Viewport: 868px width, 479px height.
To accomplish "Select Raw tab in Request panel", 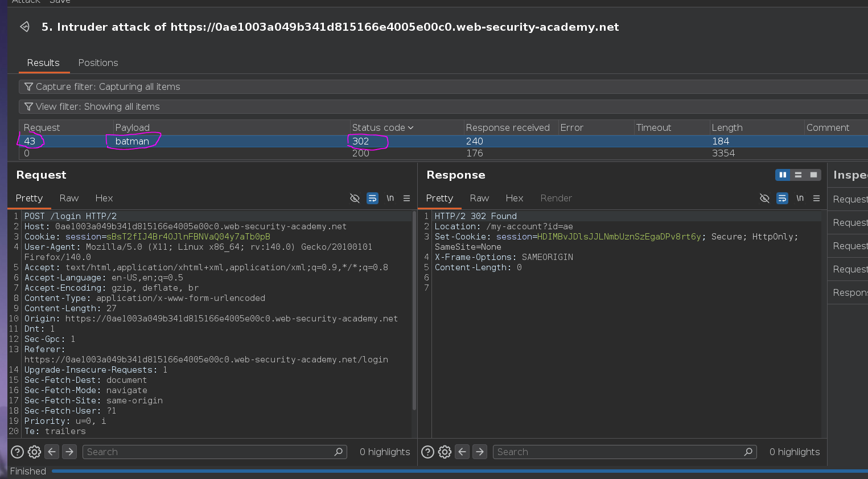I will 69,198.
